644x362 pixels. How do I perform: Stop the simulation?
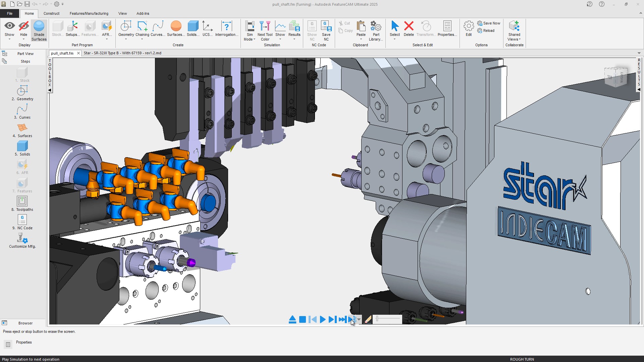pyautogui.click(x=302, y=319)
